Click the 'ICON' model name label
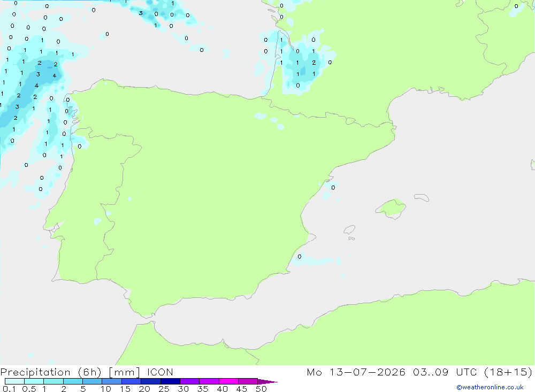This screenshot has height=392, width=535. pyautogui.click(x=160, y=372)
